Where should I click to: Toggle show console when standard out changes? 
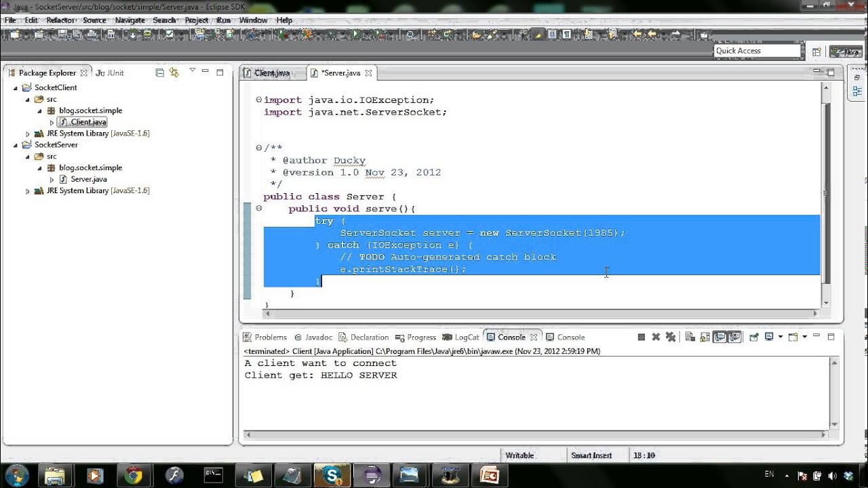coord(720,337)
